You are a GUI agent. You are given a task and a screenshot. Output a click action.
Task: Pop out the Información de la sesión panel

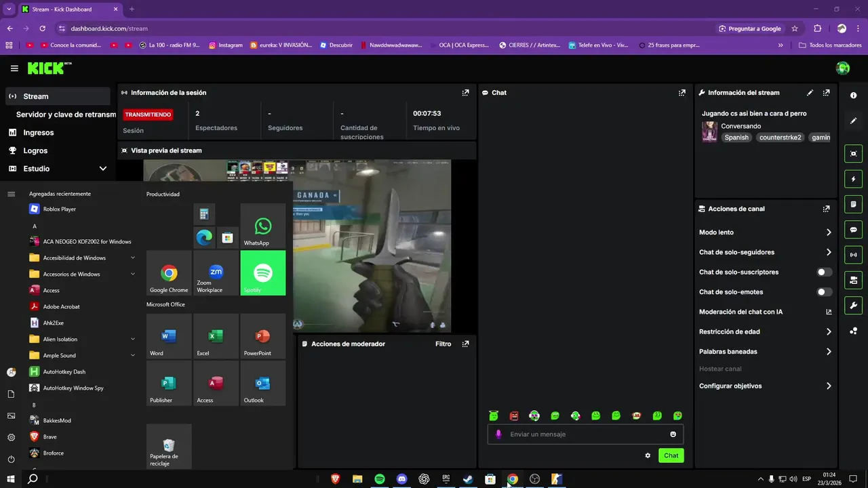tap(465, 93)
